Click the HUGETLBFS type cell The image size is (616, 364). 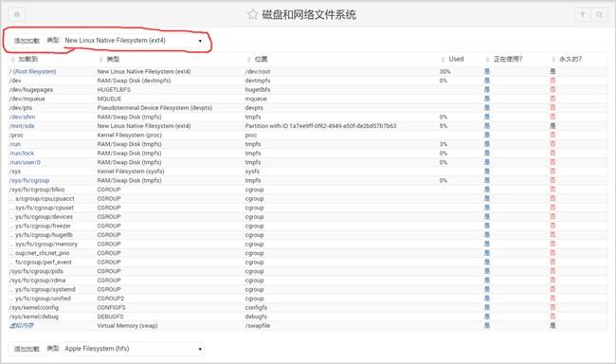pos(114,90)
